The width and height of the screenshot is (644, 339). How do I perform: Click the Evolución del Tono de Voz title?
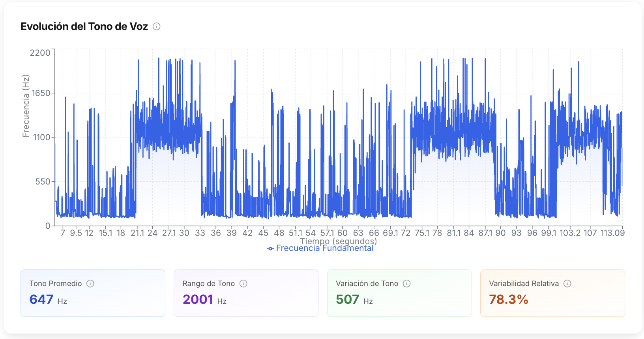click(84, 26)
